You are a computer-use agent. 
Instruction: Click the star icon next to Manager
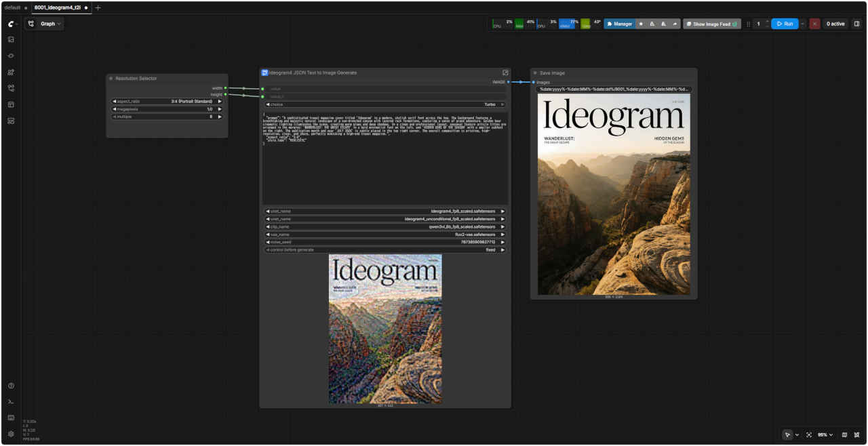click(641, 24)
